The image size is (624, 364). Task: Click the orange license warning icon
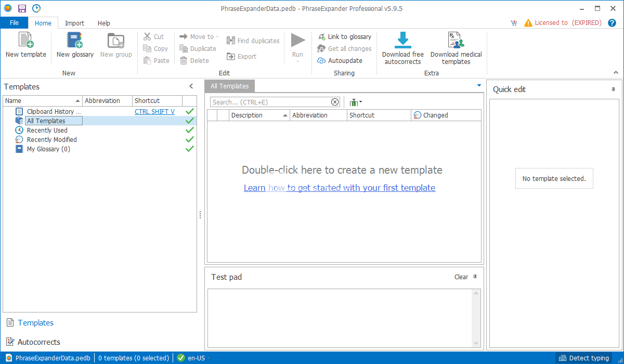click(528, 23)
